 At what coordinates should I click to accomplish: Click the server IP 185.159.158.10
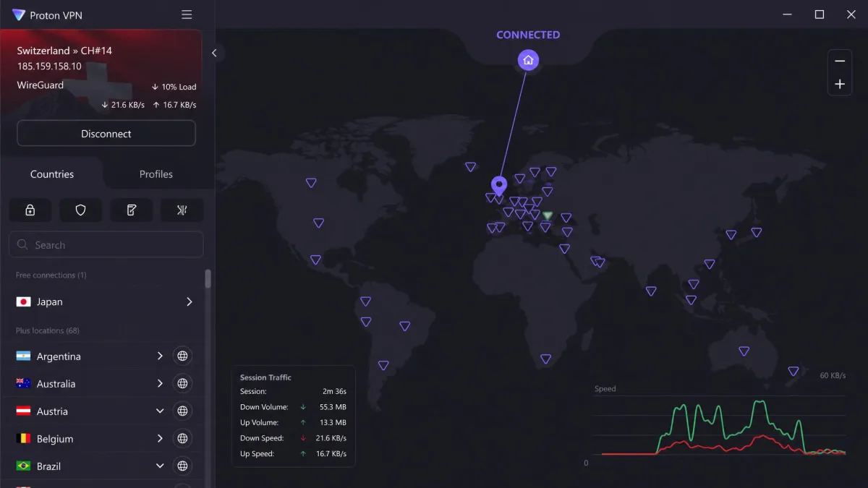(x=49, y=67)
